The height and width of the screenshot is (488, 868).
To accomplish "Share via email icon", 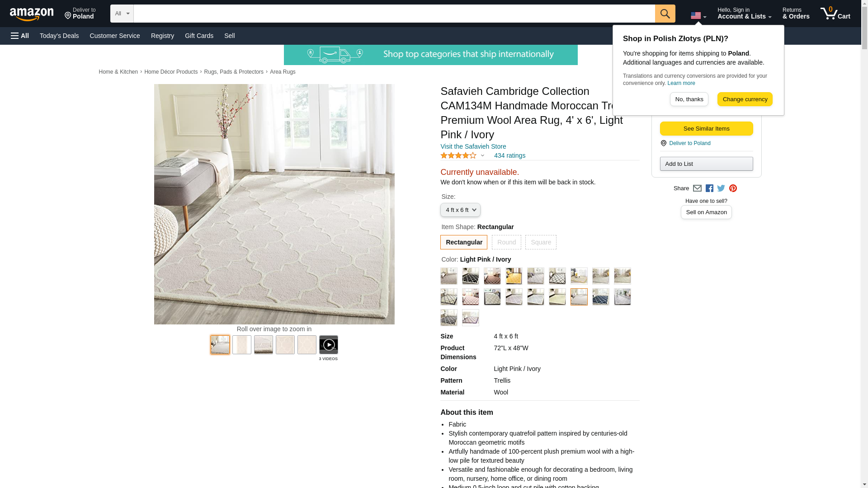I will (697, 188).
